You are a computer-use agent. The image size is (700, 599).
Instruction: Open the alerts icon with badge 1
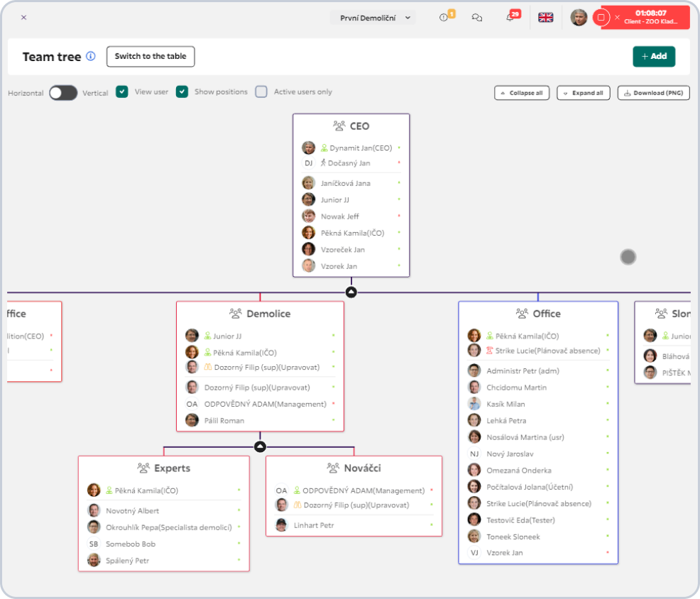click(444, 18)
